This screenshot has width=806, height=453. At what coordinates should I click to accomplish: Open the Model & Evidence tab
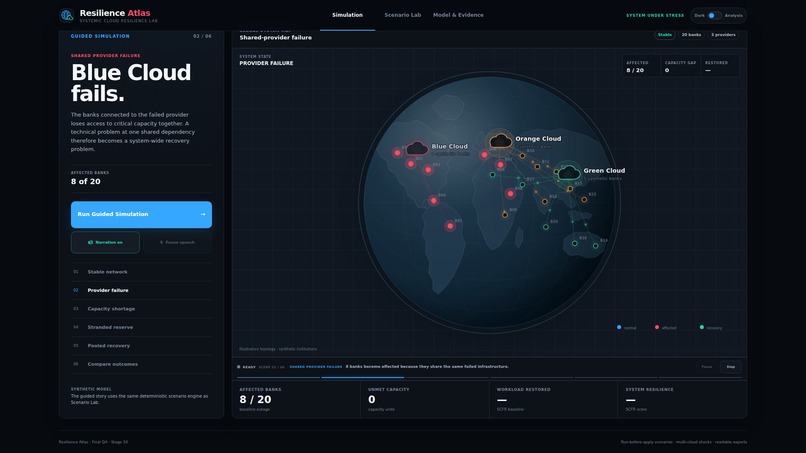pyautogui.click(x=458, y=15)
